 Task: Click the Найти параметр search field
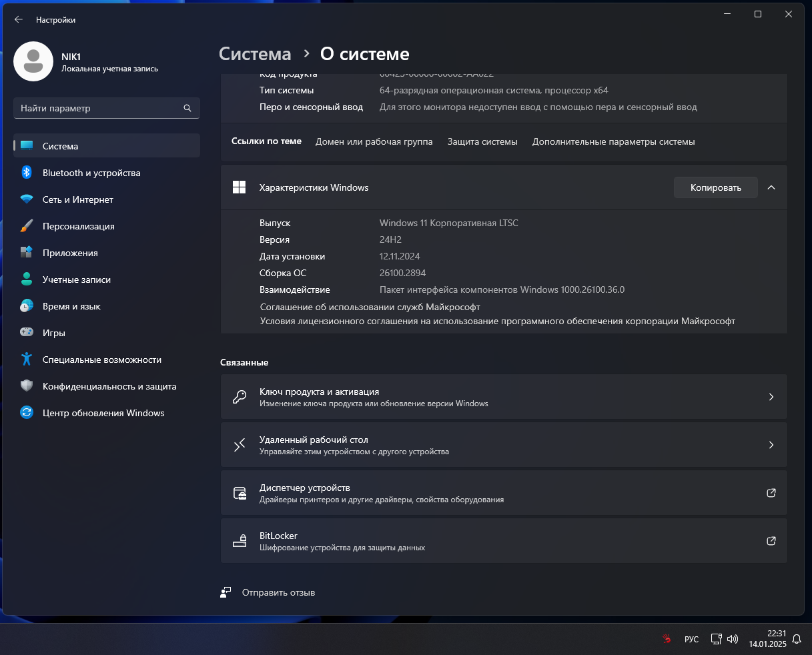107,108
